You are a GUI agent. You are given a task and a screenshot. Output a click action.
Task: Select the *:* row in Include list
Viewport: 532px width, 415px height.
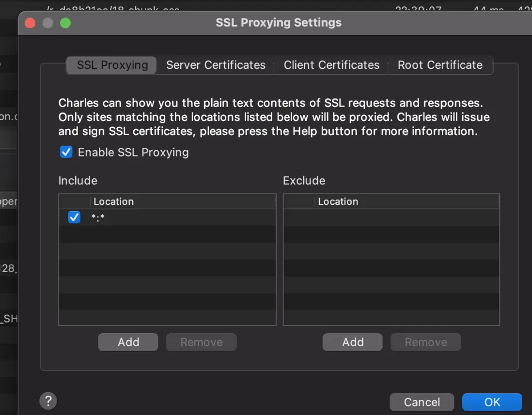168,217
